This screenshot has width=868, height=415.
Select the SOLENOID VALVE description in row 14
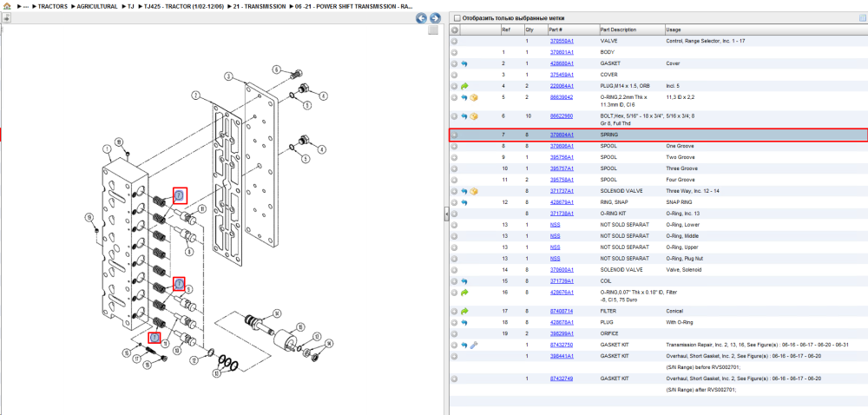(621, 270)
